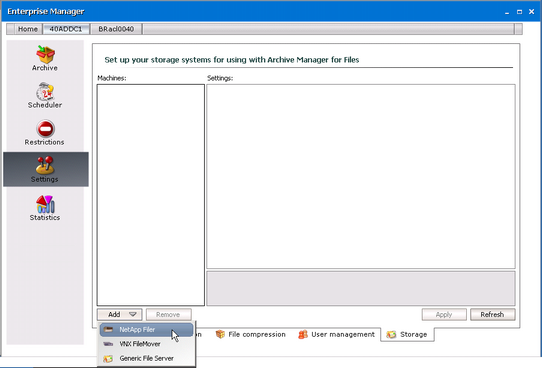
Task: Switch to the Home tab
Action: (x=28, y=29)
